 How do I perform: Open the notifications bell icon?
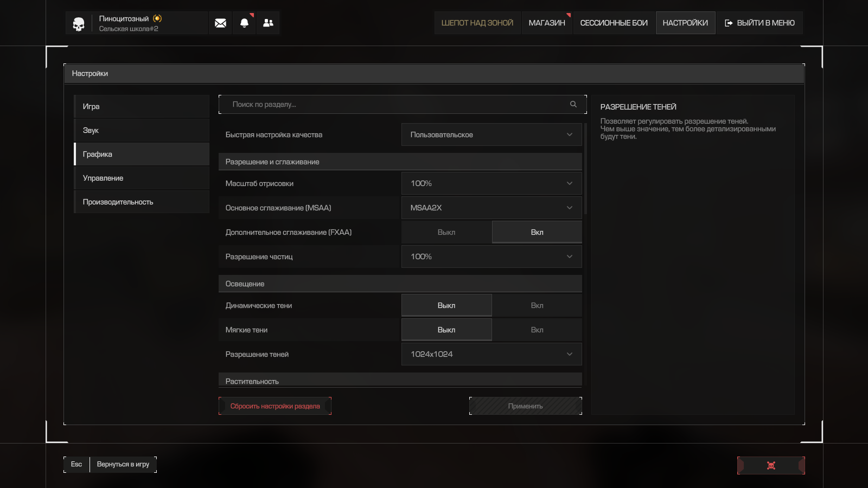pyautogui.click(x=244, y=23)
